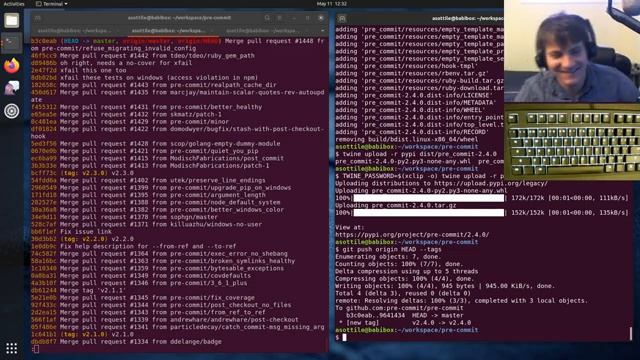Click the '(tag: v2.3.0)' commit line
The height and width of the screenshot is (360, 640).
tap(82, 173)
